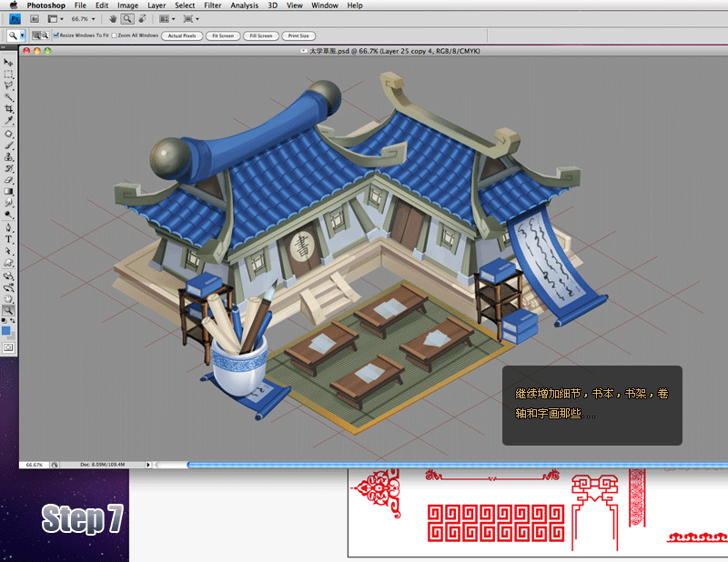Select the Smudge tool
This screenshot has height=562, width=728.
click(x=8, y=203)
